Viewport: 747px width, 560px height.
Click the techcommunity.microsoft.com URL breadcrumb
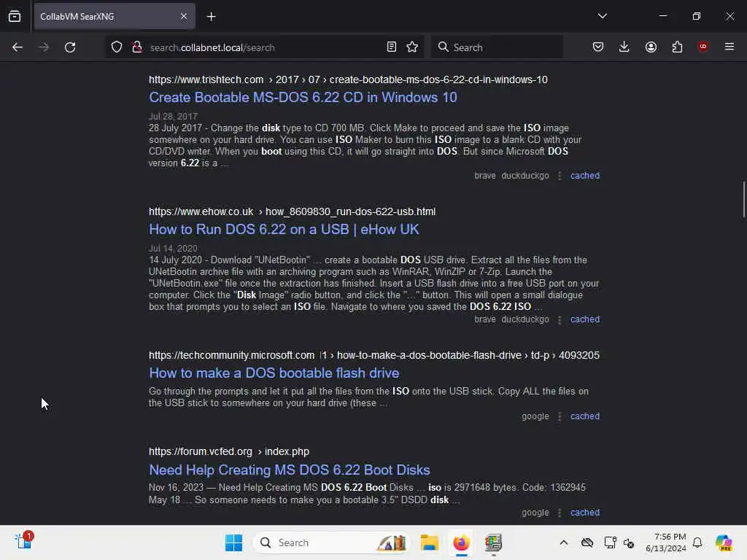[x=374, y=355]
